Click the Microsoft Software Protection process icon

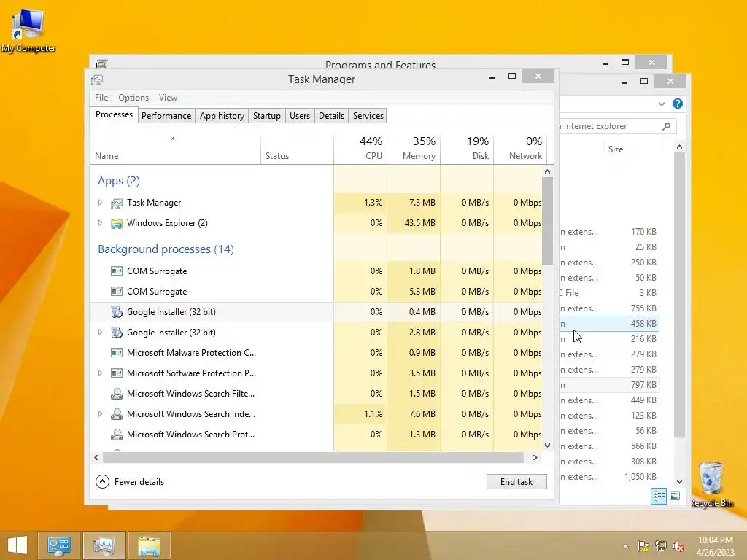117,373
